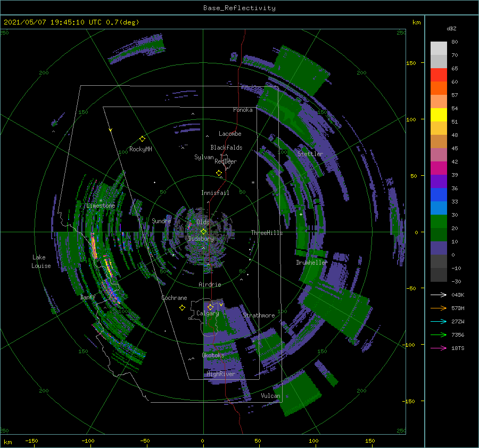
Task: Pick the magenta 39-42 dBZ swatch
Action: (x=439, y=168)
